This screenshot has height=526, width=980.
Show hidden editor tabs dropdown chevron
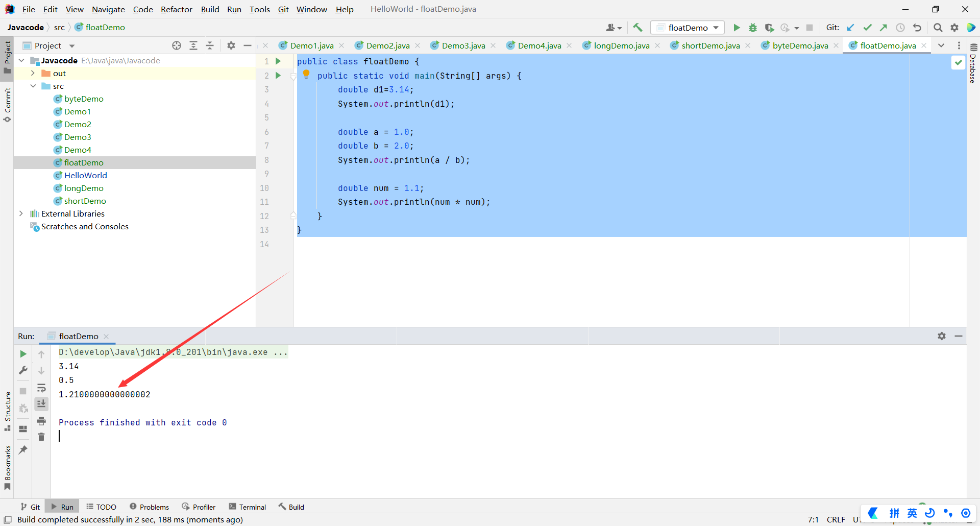941,45
